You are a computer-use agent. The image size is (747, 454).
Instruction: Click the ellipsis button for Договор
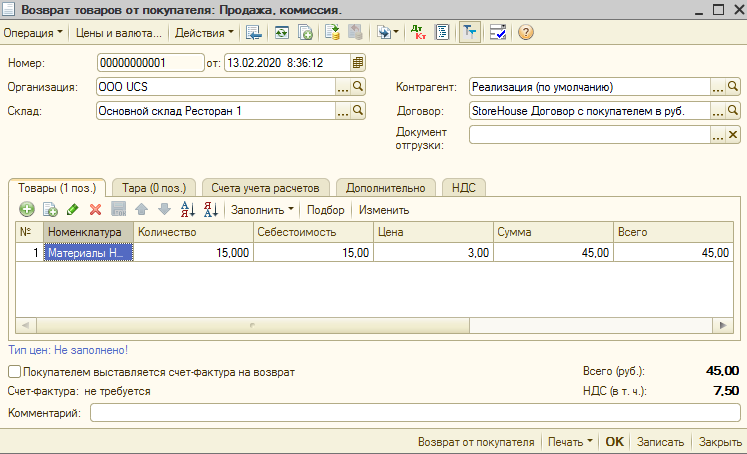717,111
